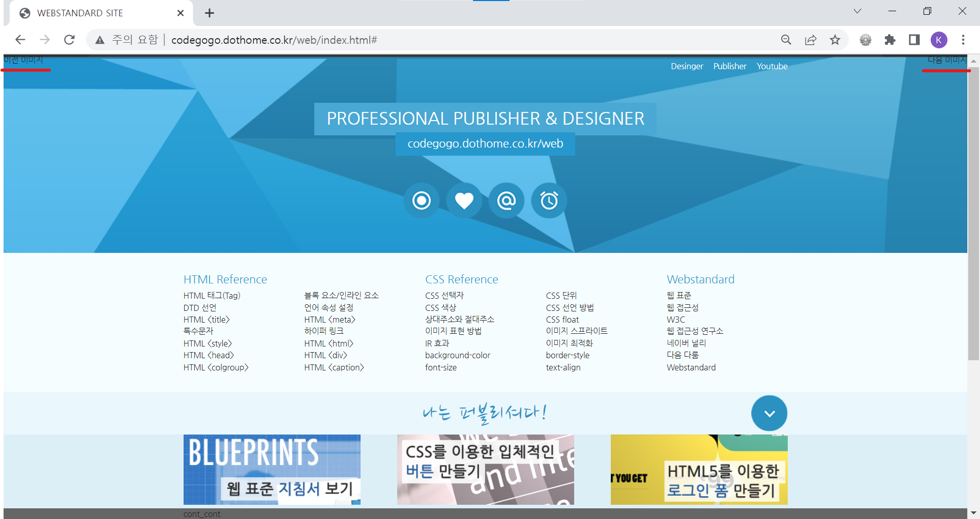Open the HTML <head> reference link
The width and height of the screenshot is (980, 519).
click(209, 355)
